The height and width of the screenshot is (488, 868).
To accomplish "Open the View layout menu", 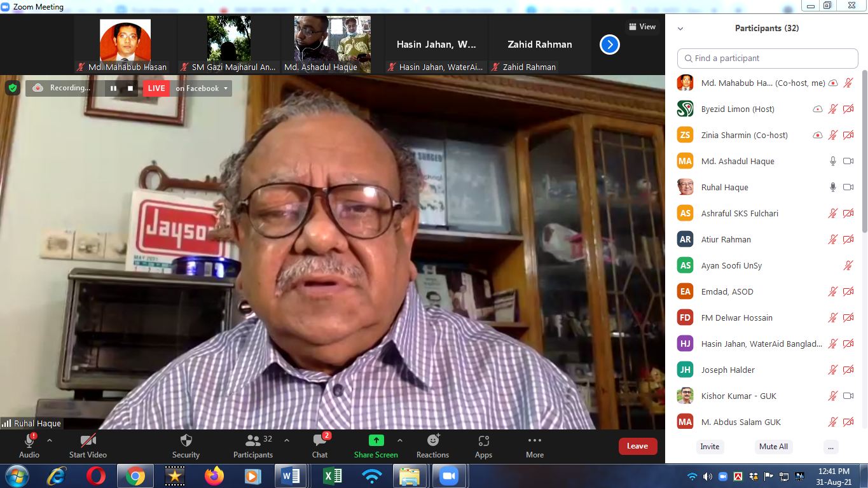I will (642, 27).
